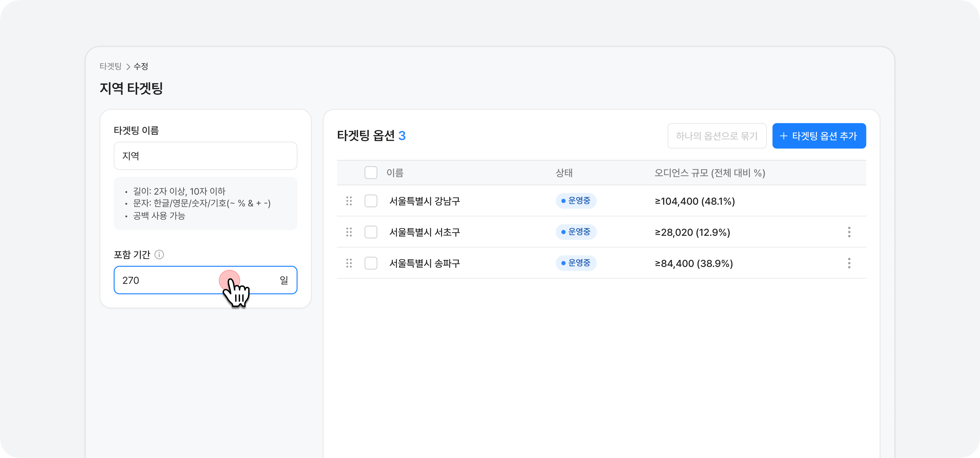Check the checkbox for 서울특별시 서초구

point(371,232)
